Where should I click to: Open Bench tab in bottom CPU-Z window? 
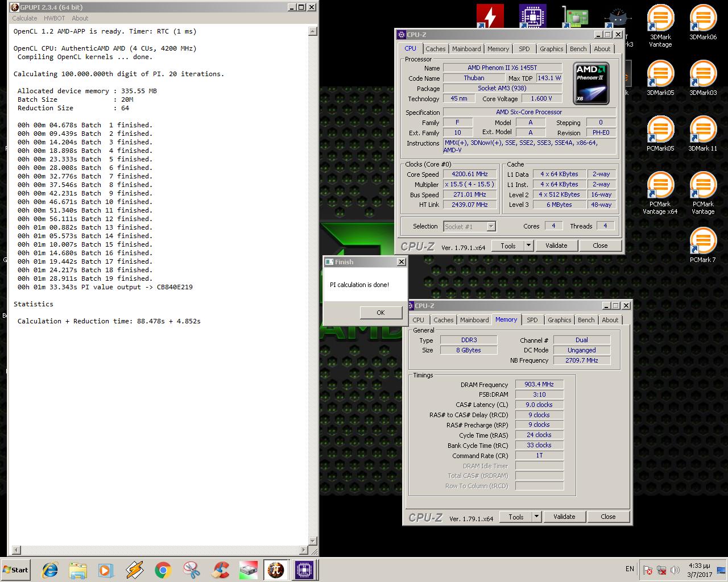586,320
